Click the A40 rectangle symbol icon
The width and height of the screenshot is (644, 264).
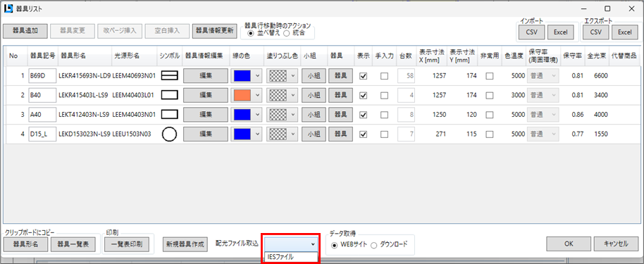(169, 114)
